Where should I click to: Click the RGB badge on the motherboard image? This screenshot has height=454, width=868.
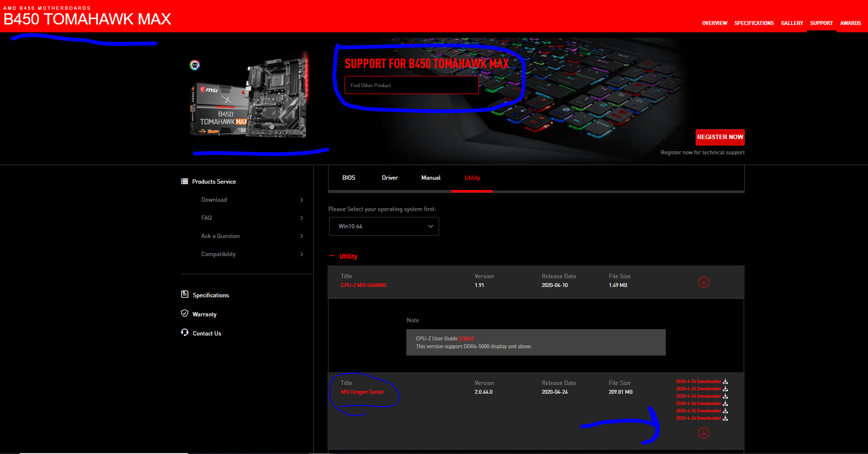[x=195, y=65]
